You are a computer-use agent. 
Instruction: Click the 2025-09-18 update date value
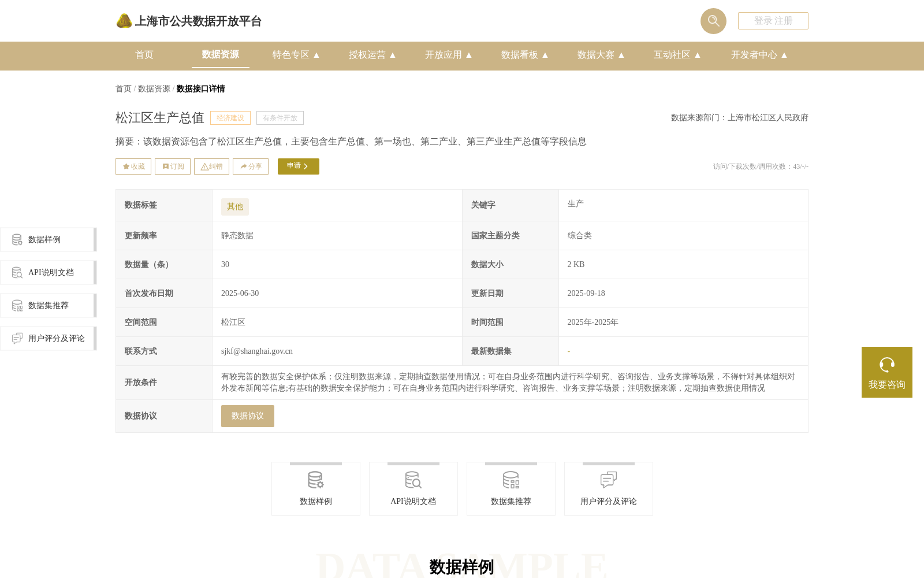pyautogui.click(x=586, y=294)
